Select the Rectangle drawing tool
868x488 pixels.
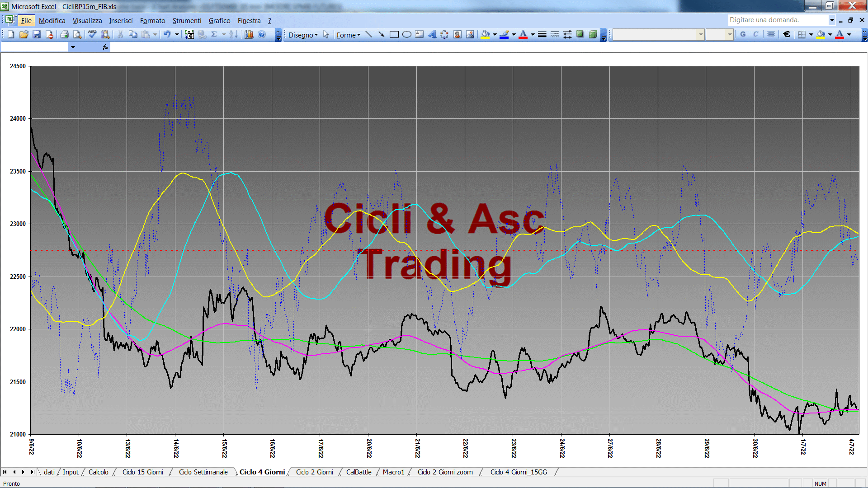tap(394, 34)
